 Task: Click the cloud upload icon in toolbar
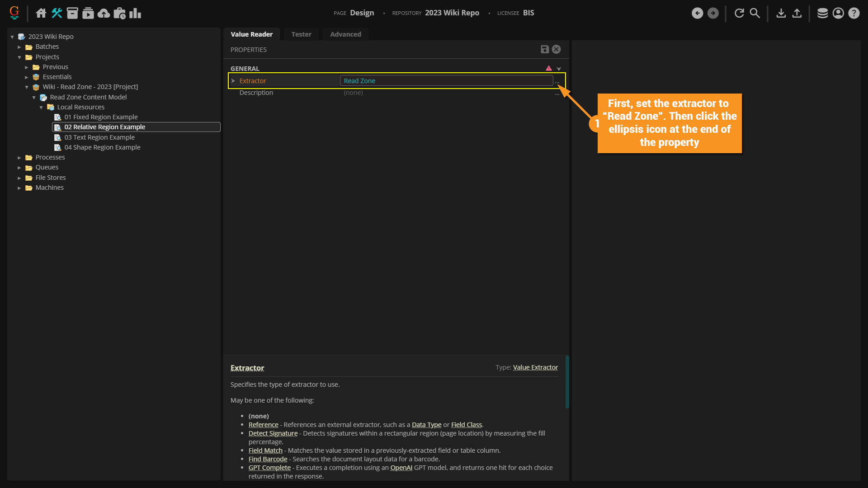click(104, 13)
